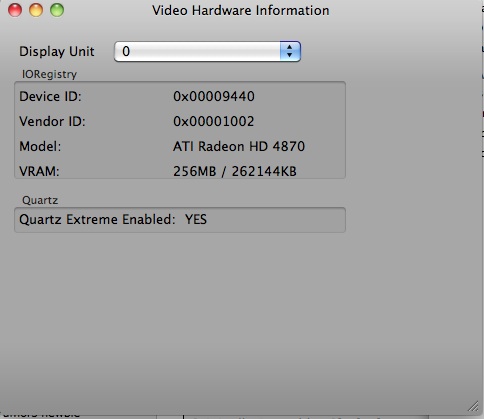The image size is (484, 419).
Task: Select the model text ATI Radeon HD 4870
Action: point(239,146)
